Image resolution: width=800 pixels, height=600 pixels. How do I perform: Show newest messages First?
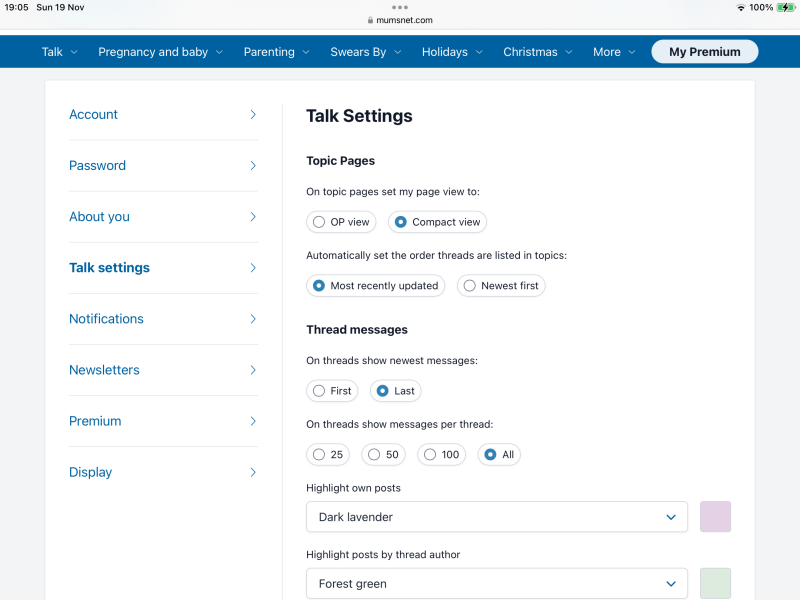point(319,391)
